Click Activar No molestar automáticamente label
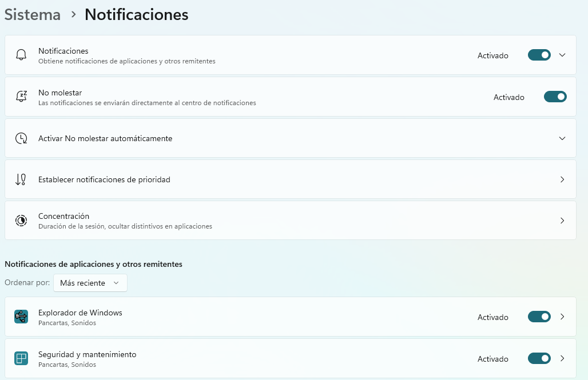The image size is (588, 380). 105,138
